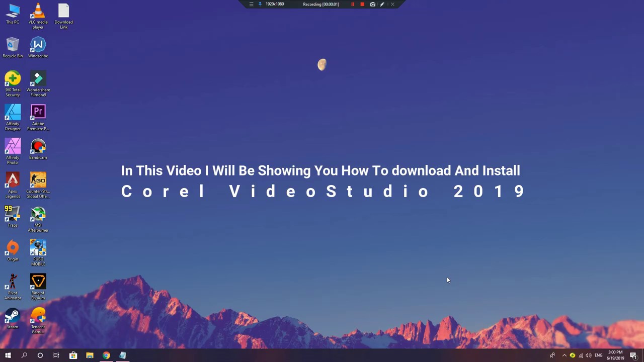Launch PUBG MOBILE shortcut
This screenshot has height=362, width=644.
click(38, 253)
